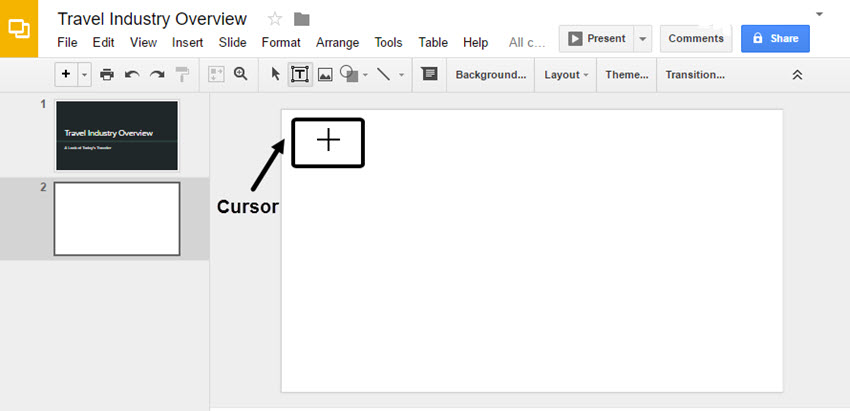Open the View menu
Viewport: 850px width, 411px height.
[143, 42]
